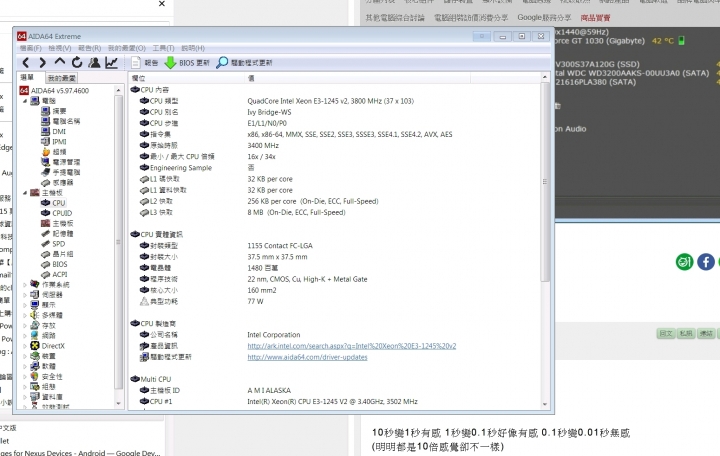
Task: Open the user silhouette icon in the toolbar
Action: [95, 62]
